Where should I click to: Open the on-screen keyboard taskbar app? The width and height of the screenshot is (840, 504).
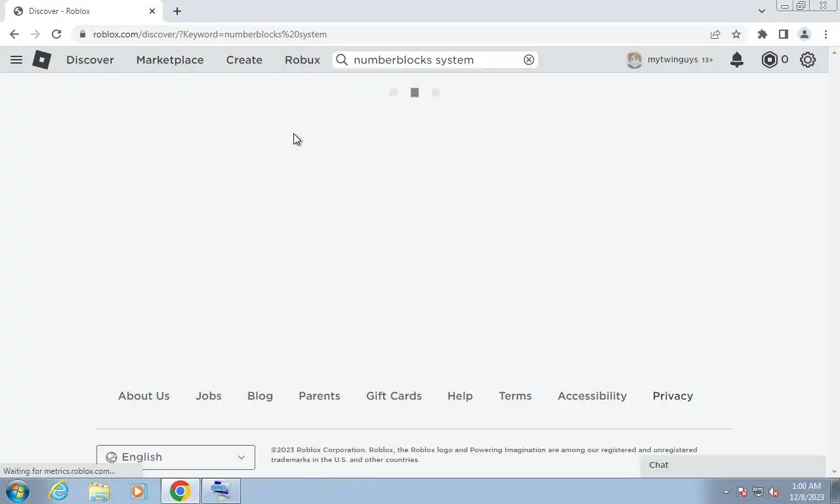[220, 491]
